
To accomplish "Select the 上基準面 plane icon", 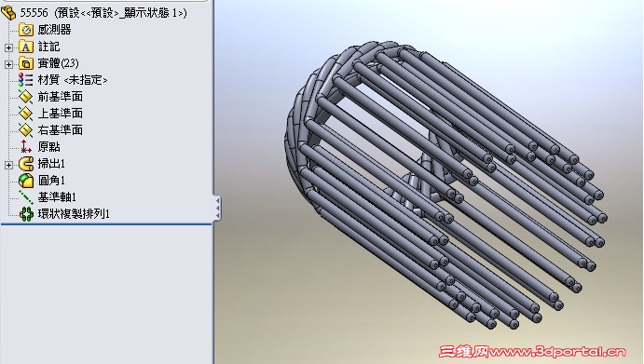I will (26, 114).
